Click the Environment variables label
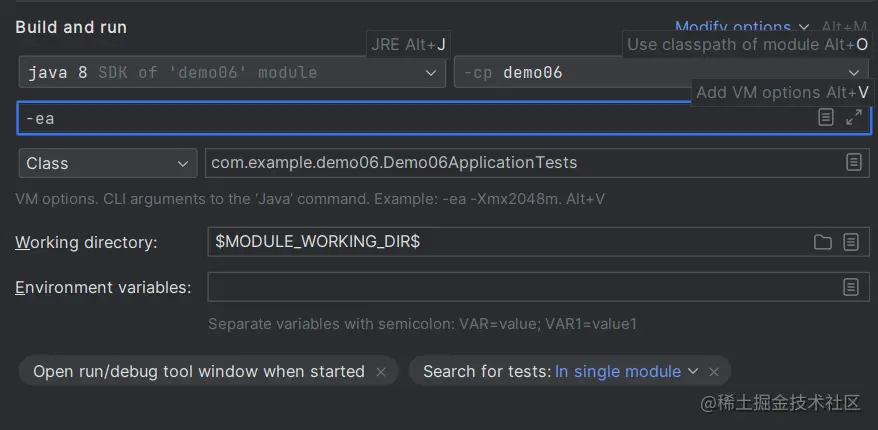Viewport: 878px width, 430px height. click(103, 288)
